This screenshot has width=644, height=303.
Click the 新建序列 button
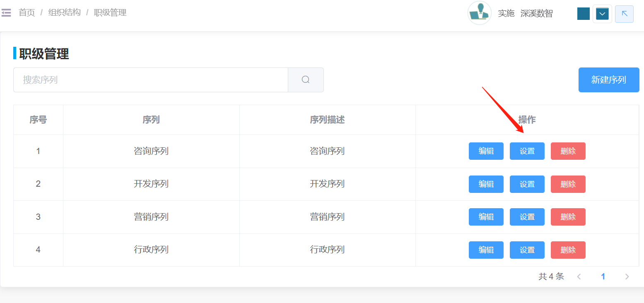pos(608,80)
